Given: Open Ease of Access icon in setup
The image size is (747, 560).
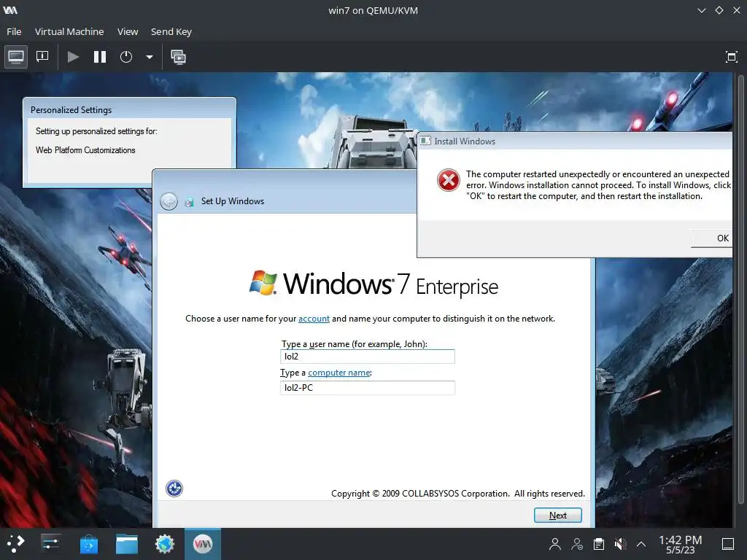Looking at the screenshot, I should coord(174,489).
